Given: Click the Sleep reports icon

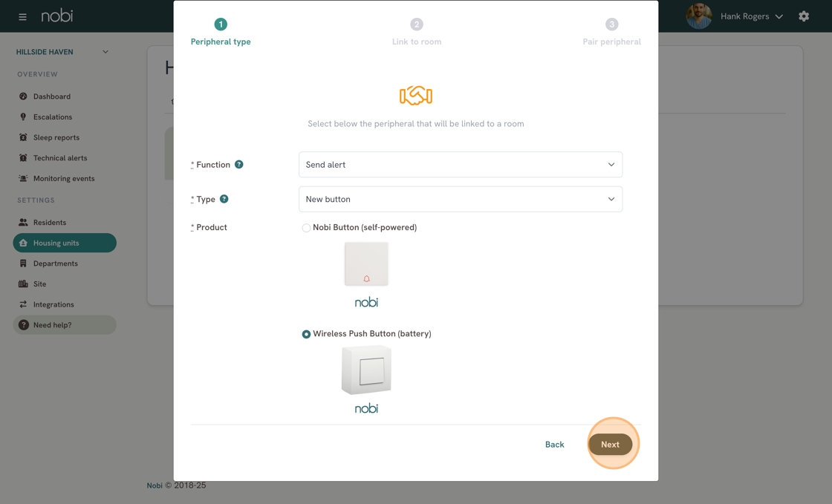Looking at the screenshot, I should pos(23,137).
